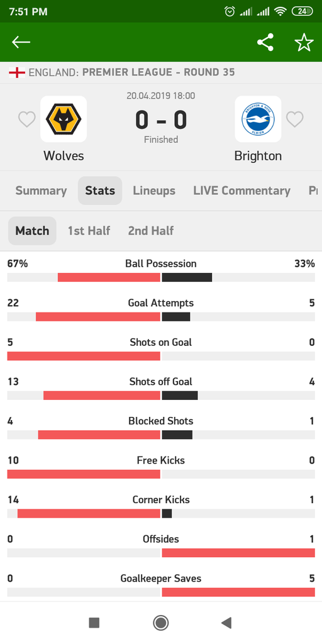Tap the Android back triangle
Viewport: 322px width, 644px height.
[x=226, y=623]
